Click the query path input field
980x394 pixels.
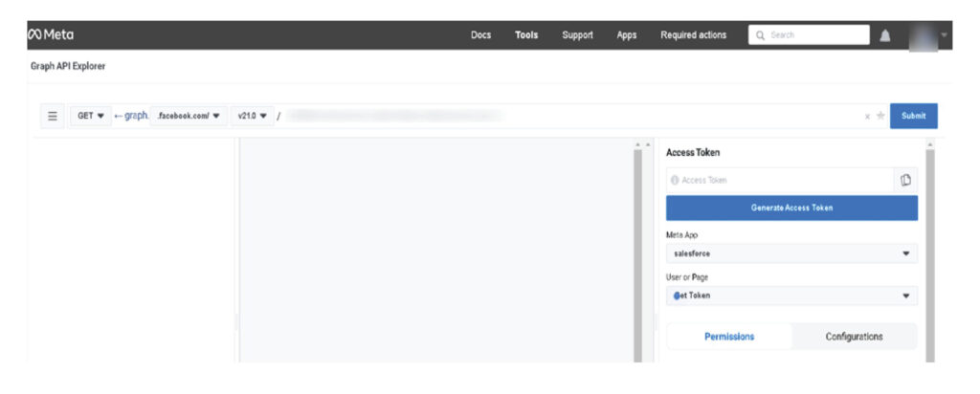[x=570, y=116]
